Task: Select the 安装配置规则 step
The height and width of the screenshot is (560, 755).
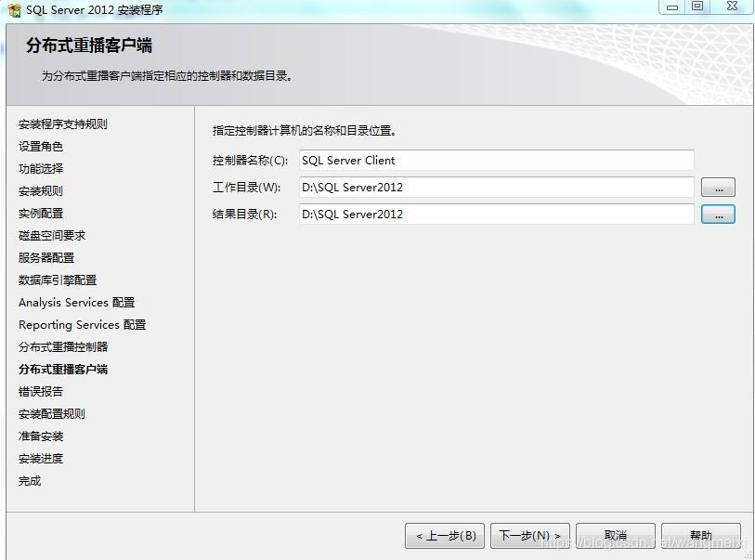Action: pos(51,413)
